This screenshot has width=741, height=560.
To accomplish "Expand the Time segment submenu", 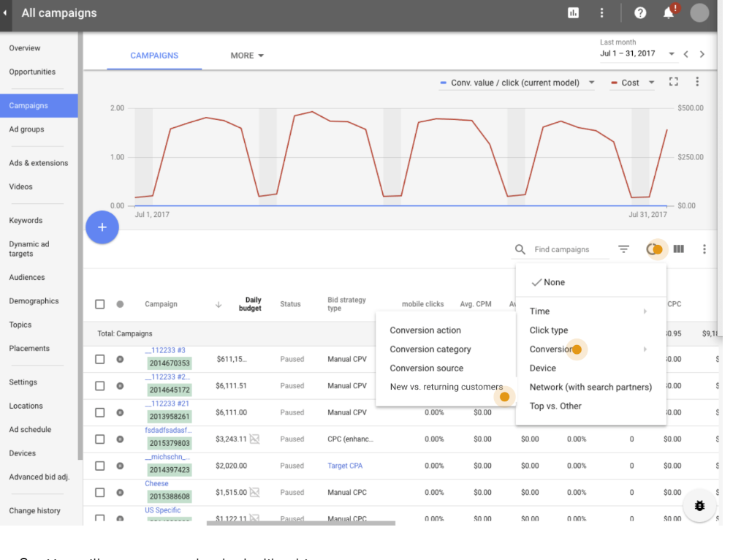I will 590,311.
